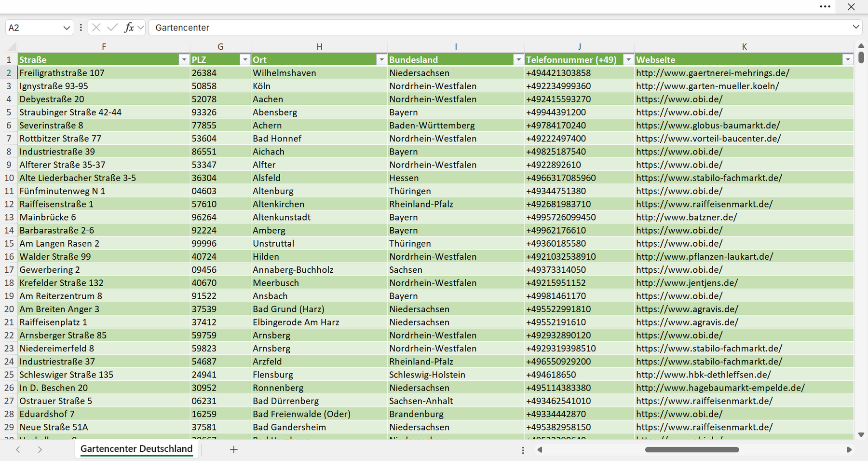
Task: Click the vertical dots beside the Name Box
Action: point(81,28)
